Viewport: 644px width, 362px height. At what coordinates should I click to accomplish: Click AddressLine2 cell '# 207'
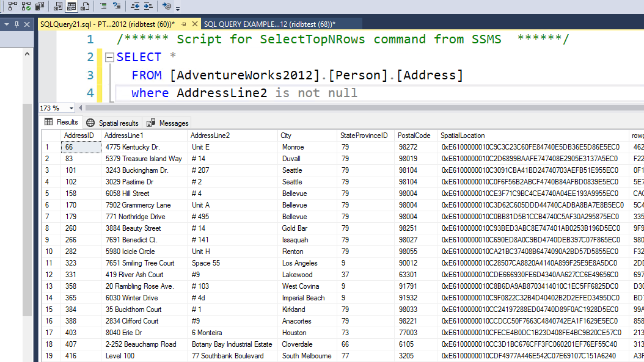(232, 170)
